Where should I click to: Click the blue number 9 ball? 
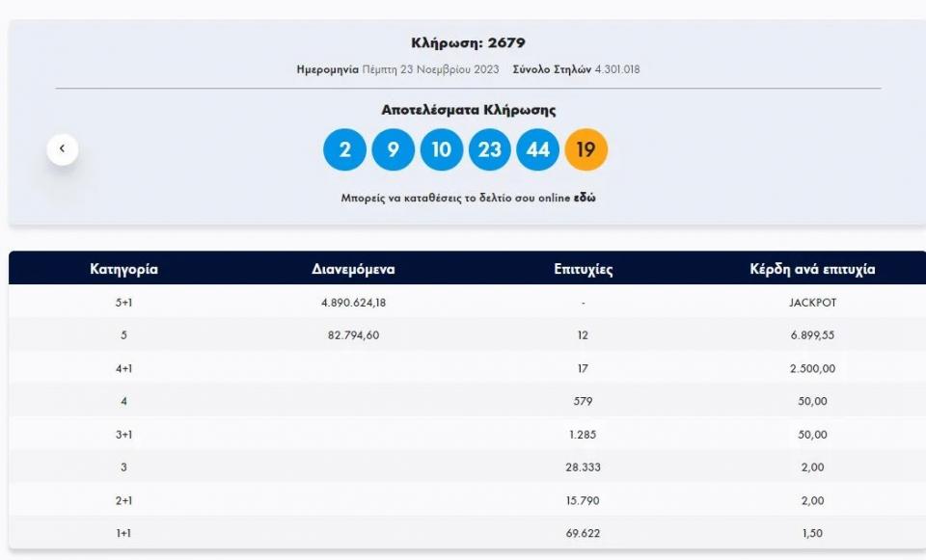click(x=394, y=149)
